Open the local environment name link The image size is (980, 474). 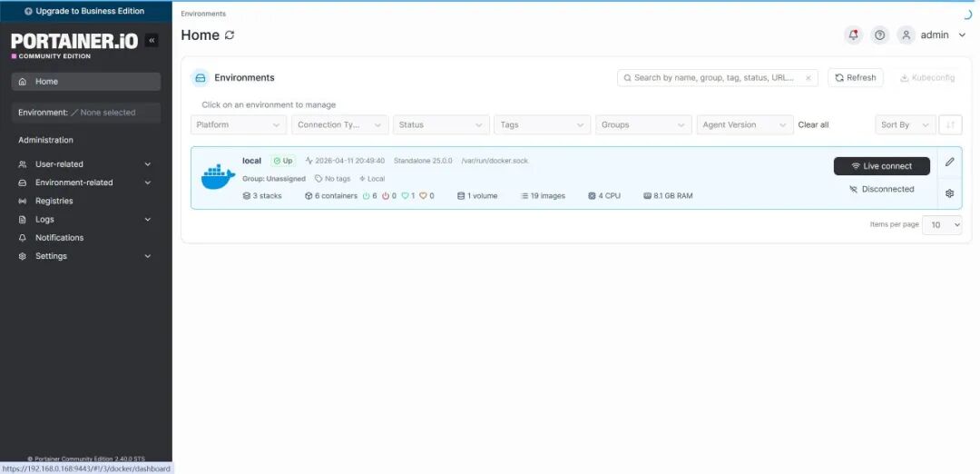pos(252,161)
